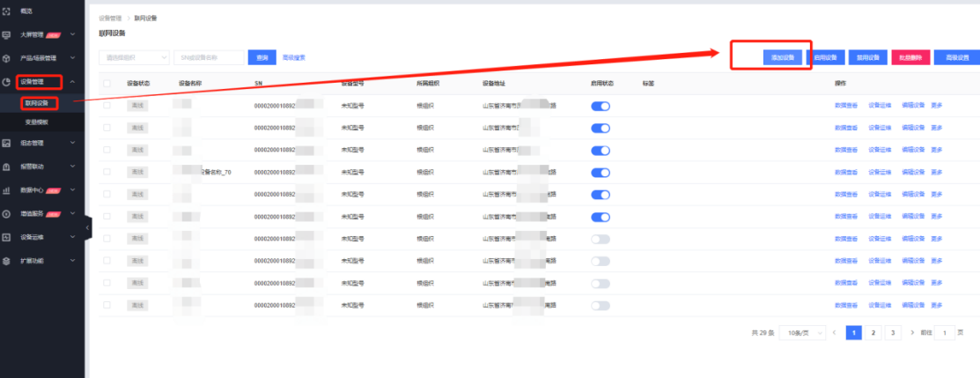Enable the last row's 启用状态 switch
The width and height of the screenshot is (980, 378).
point(601,305)
